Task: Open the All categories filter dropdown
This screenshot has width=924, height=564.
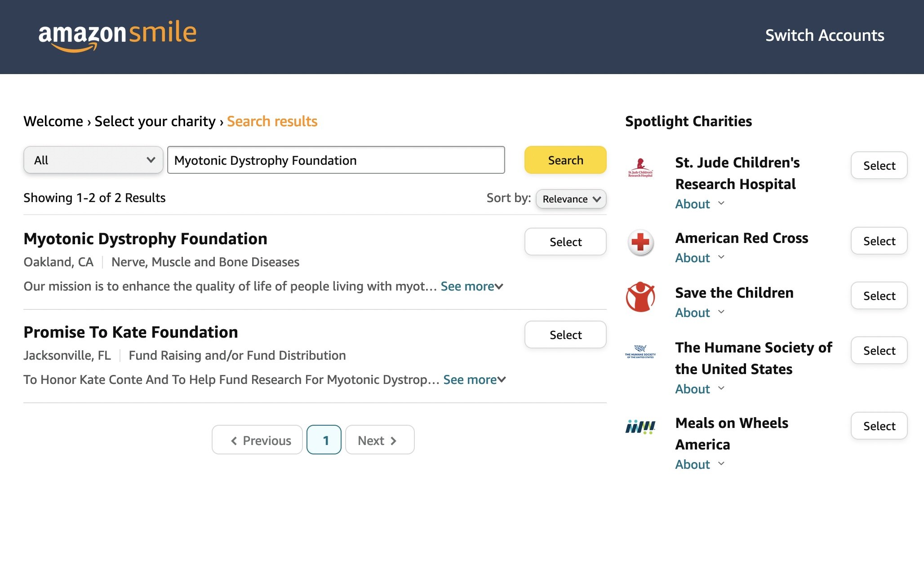Action: click(x=93, y=159)
